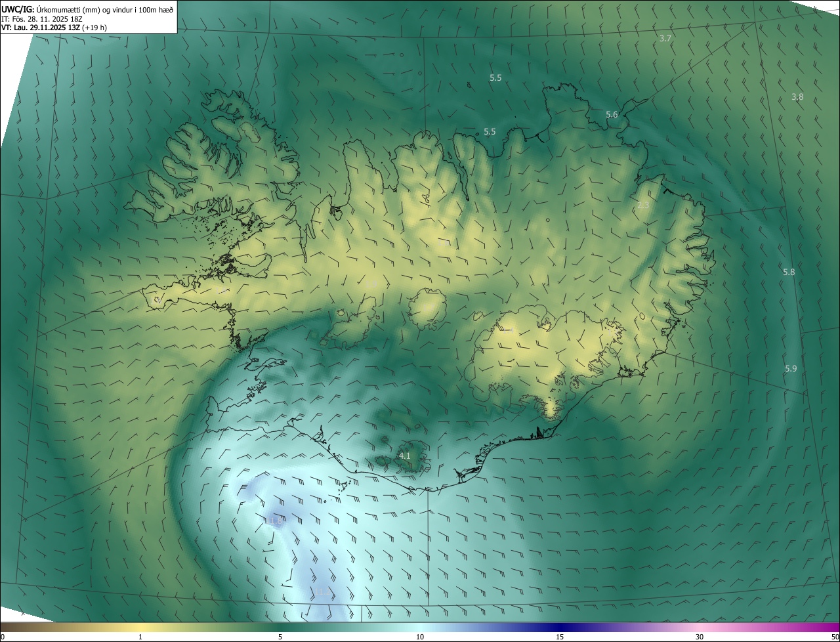The image size is (840, 642).
Task: Click the 0 tick on the color scale
Action: coord(2,637)
